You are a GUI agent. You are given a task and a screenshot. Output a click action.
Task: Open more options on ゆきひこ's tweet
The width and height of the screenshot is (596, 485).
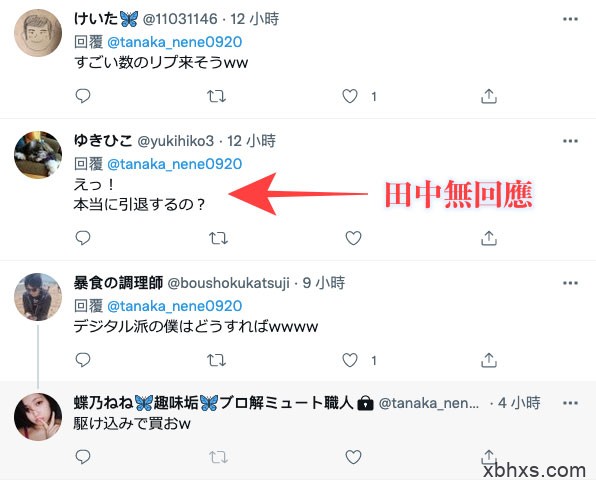[x=571, y=141]
